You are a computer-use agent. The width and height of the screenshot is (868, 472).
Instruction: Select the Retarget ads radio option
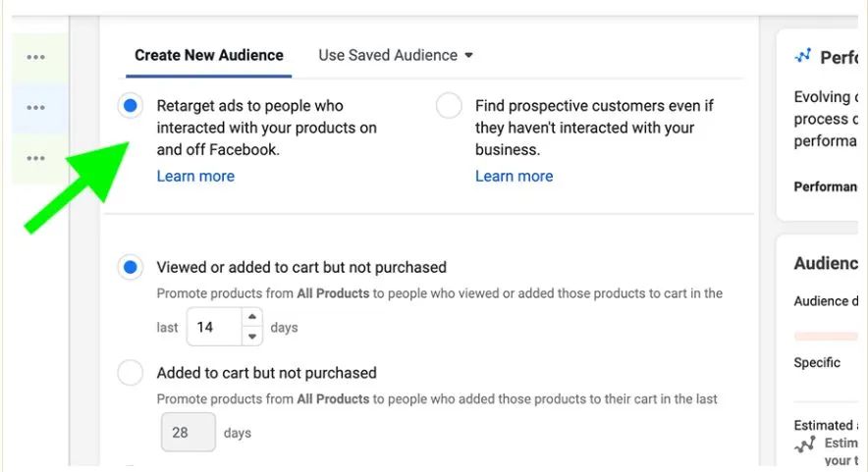(x=131, y=106)
